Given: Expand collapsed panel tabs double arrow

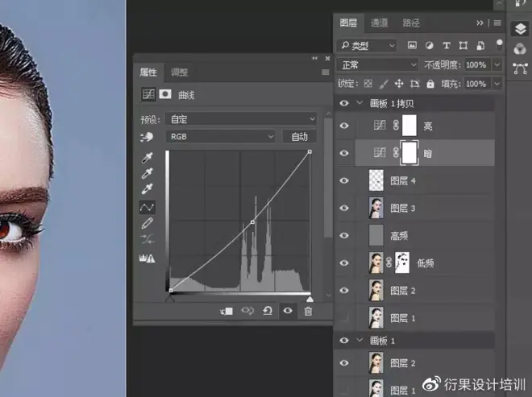Looking at the screenshot, I should (480, 23).
